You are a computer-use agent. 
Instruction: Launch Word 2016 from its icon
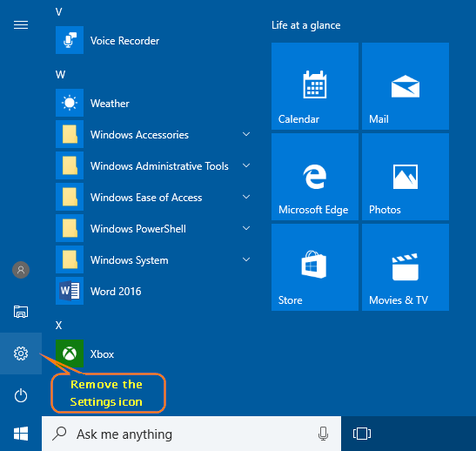pyautogui.click(x=70, y=291)
